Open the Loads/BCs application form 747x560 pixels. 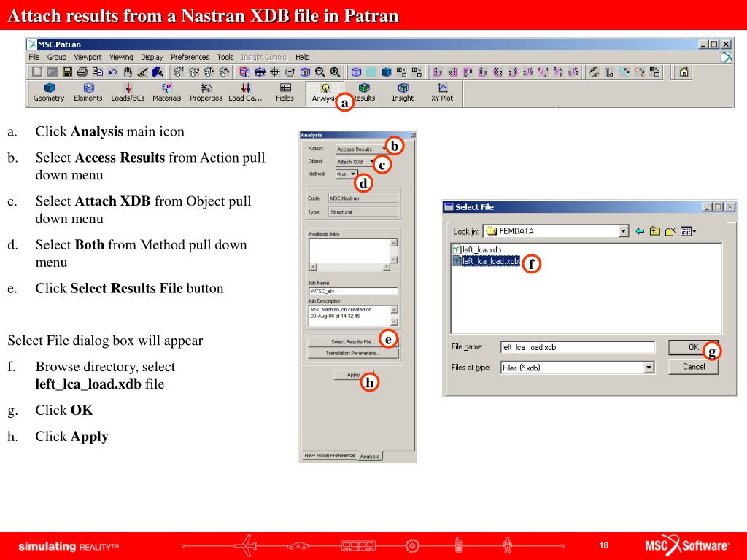click(x=128, y=93)
